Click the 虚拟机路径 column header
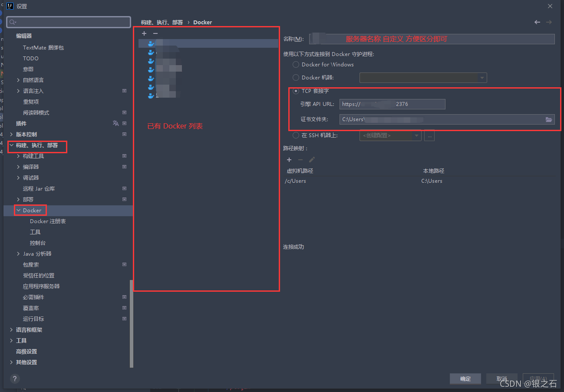This screenshot has width=564, height=392. (300, 171)
